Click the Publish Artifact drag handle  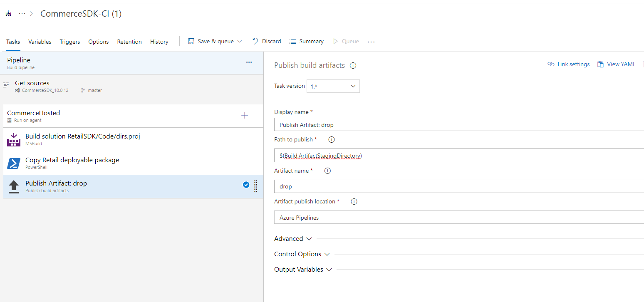point(255,186)
